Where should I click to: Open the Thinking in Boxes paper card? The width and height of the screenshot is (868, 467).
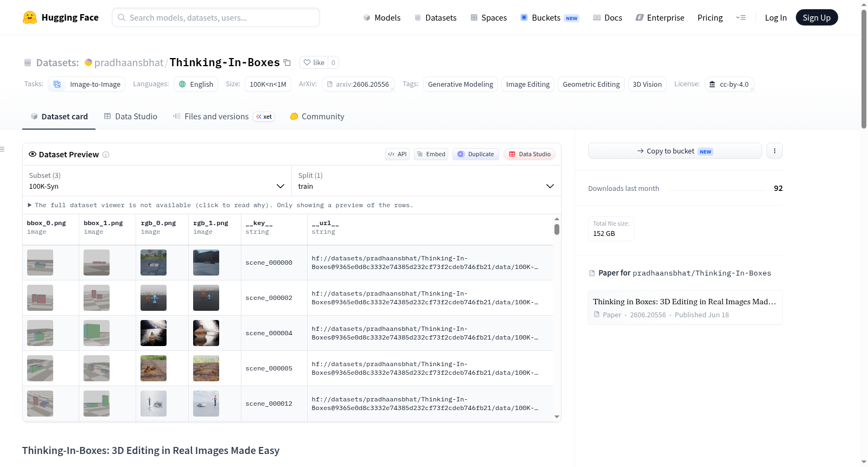coord(685,308)
